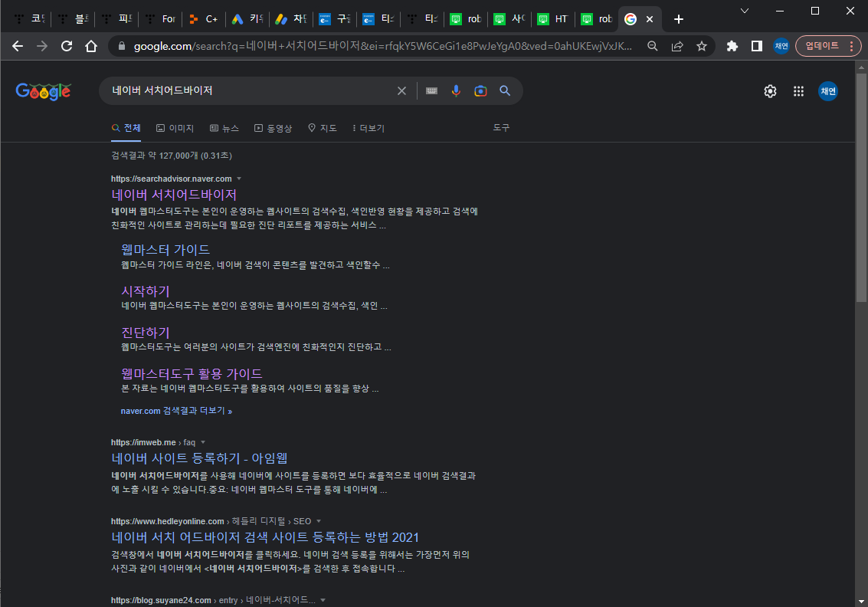The image size is (868, 607).
Task: Open the hedleyonline.com result options arrow
Action: 319,521
